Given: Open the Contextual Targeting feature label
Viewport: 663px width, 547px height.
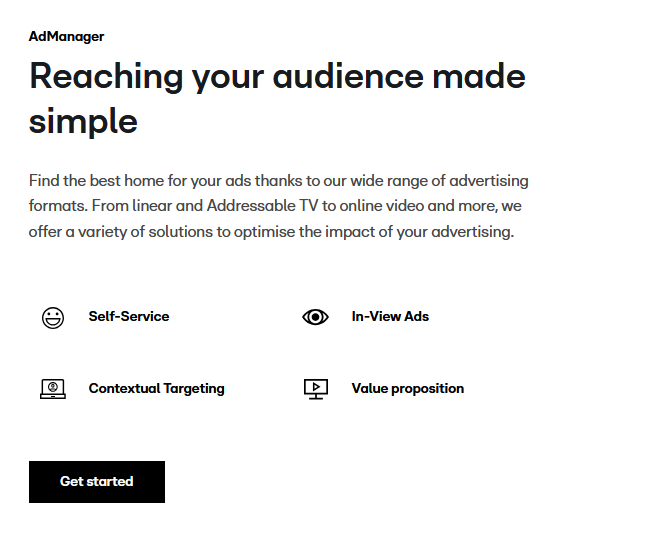Looking at the screenshot, I should (156, 389).
